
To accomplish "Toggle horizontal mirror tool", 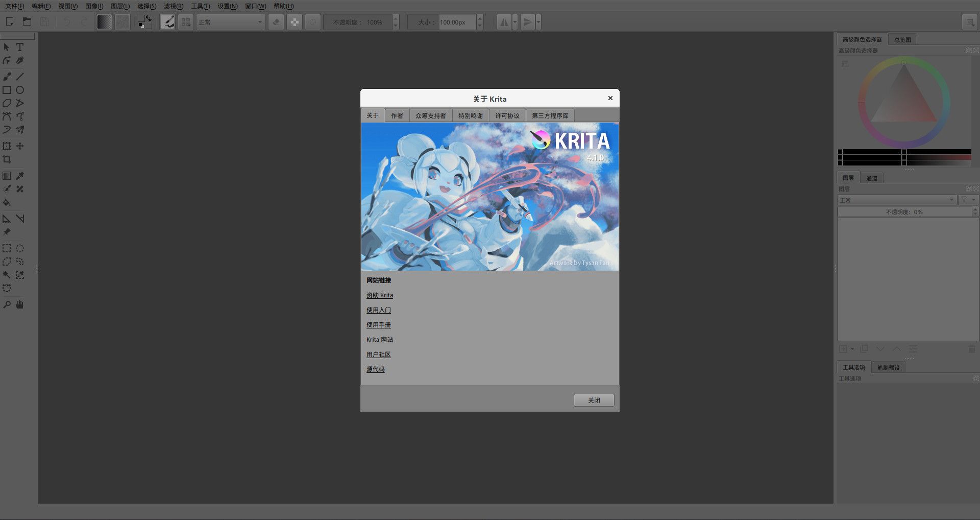I will [504, 22].
